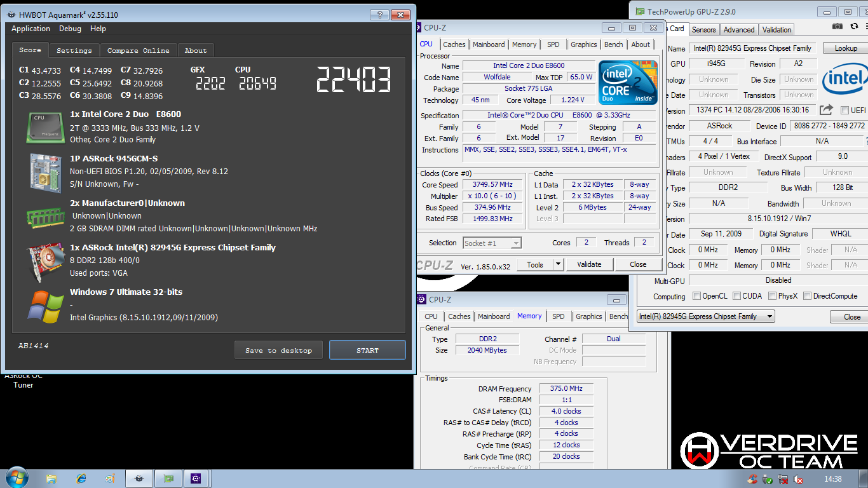868x488 pixels.
Task: Click the Intel logo in GPU-Z
Action: tap(846, 79)
